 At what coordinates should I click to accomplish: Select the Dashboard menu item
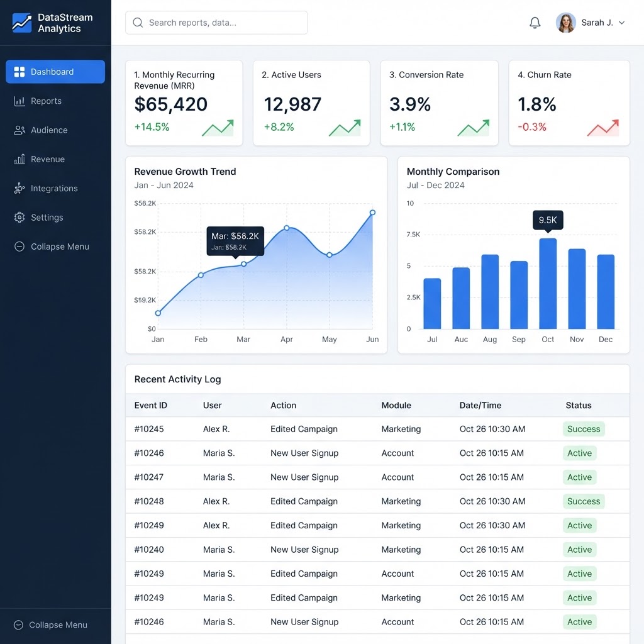[x=55, y=72]
